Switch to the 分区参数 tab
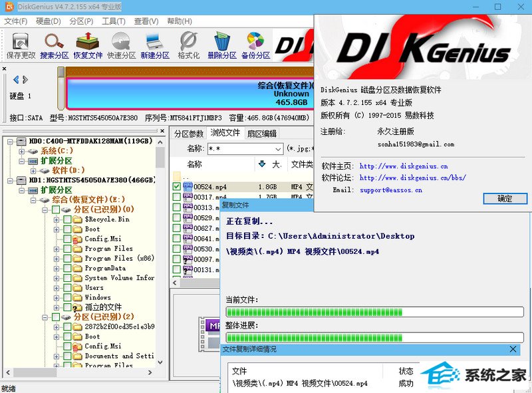This screenshot has height=393, width=532. coord(189,134)
